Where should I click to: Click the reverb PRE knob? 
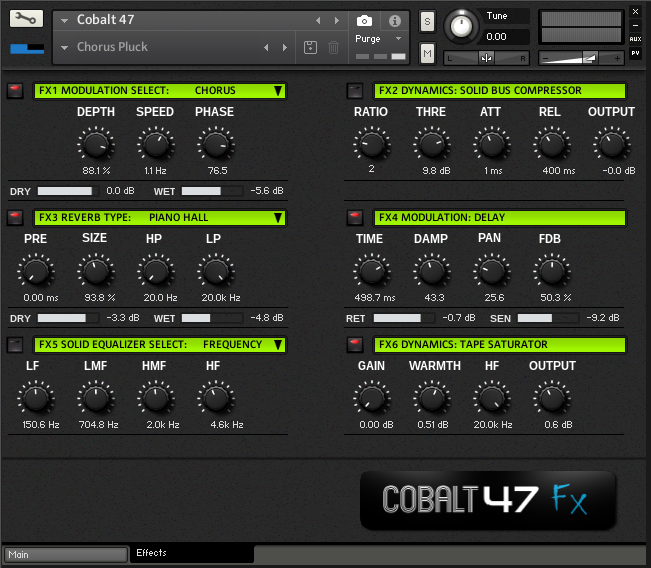36,271
